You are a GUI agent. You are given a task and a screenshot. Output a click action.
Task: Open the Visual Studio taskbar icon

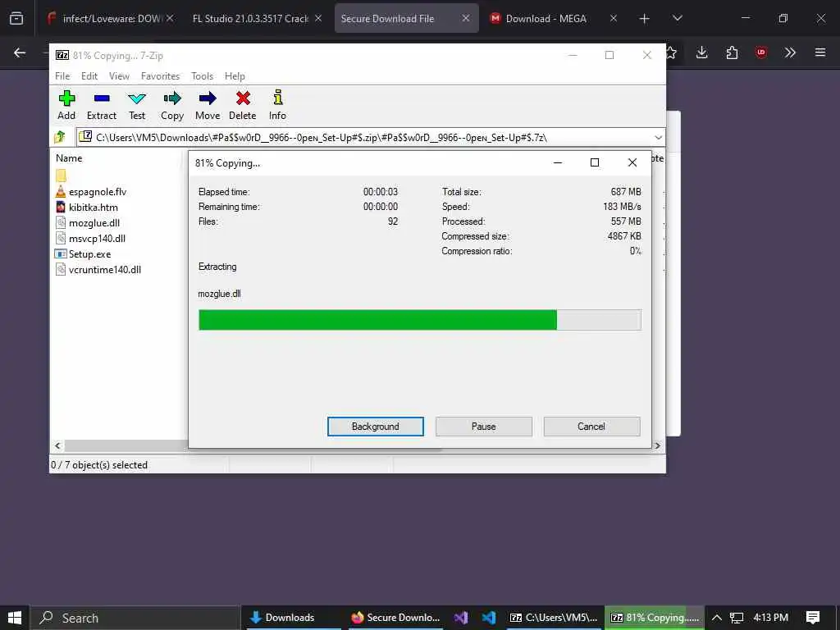(x=461, y=618)
